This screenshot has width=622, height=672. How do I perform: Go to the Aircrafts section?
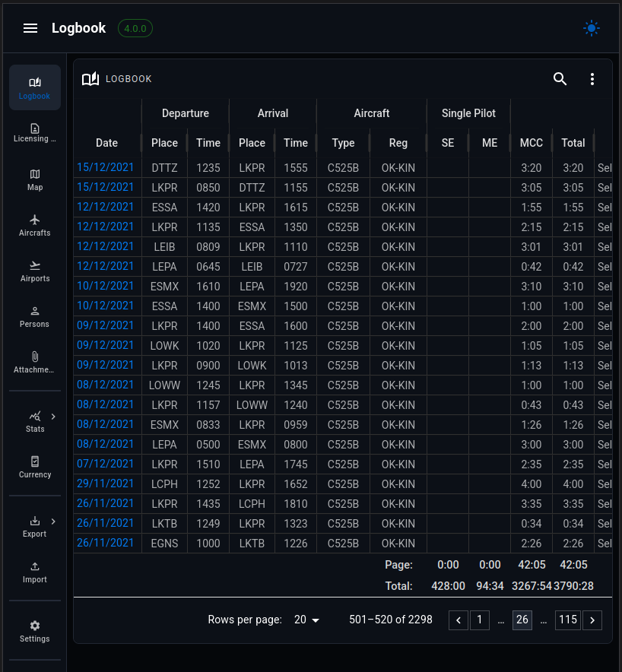[35, 226]
